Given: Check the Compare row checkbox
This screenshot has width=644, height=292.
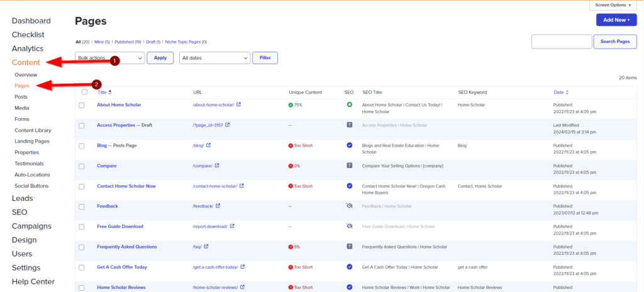Looking at the screenshot, I should 82,166.
